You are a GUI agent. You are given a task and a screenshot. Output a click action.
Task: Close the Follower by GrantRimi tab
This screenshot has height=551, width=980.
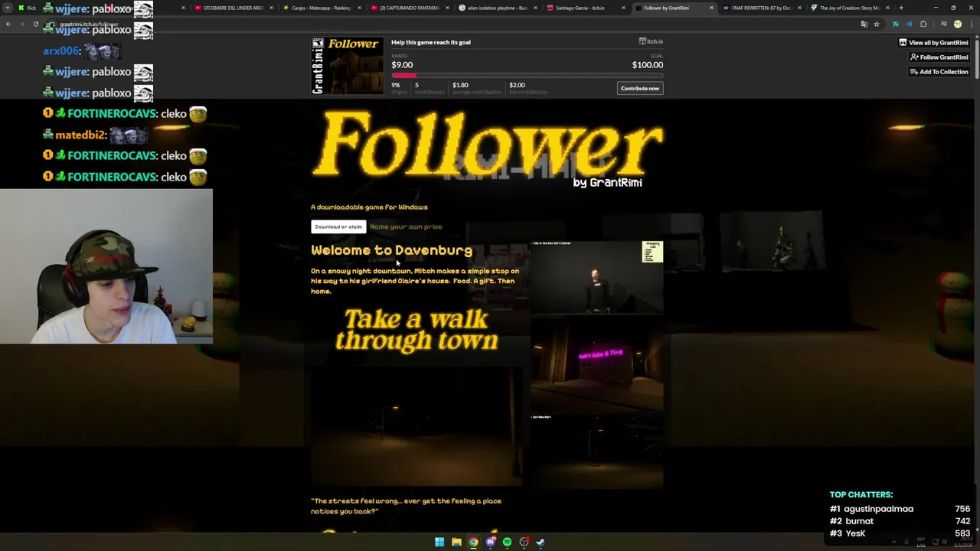coord(711,8)
